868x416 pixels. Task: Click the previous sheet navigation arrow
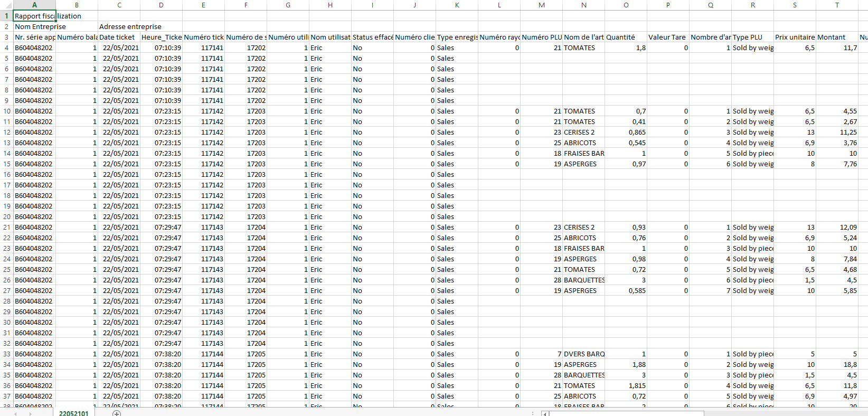click(x=15, y=413)
